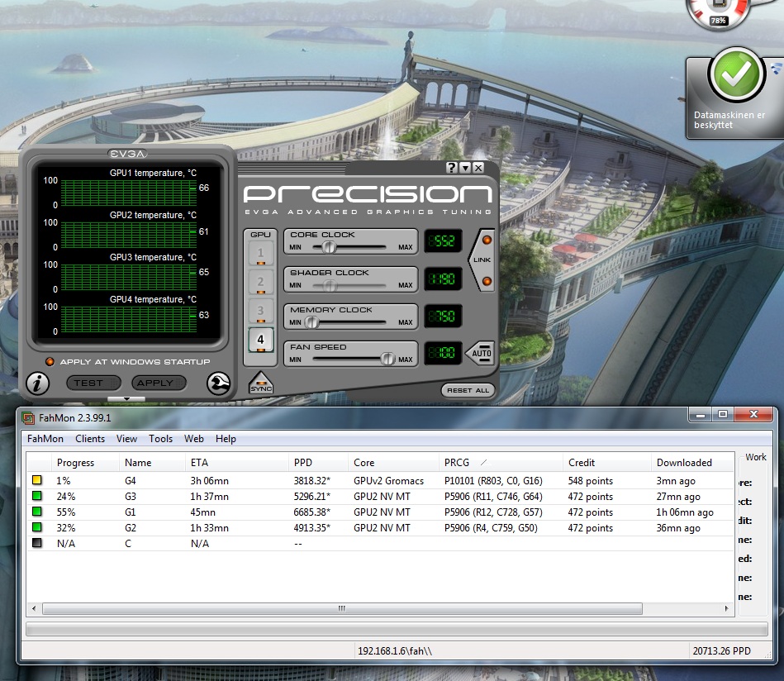The height and width of the screenshot is (681, 784).
Task: Click the scrollbar left arrow
Action: pyautogui.click(x=34, y=608)
